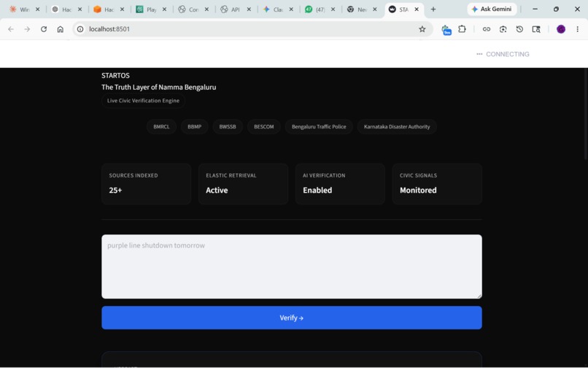Open the extension with the blue 9ms badge
This screenshot has width=588, height=368.
click(446, 30)
